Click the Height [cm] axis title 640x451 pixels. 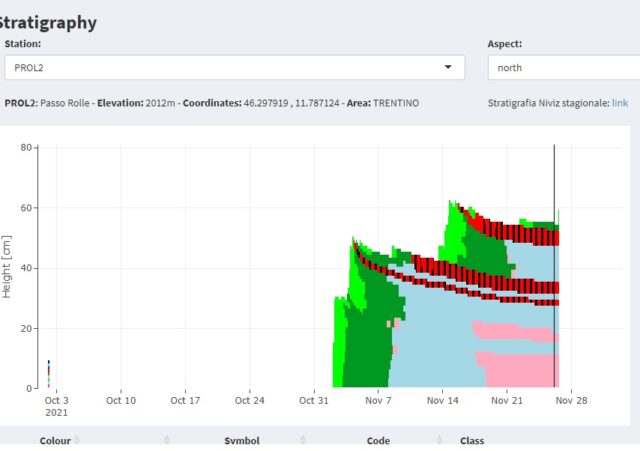click(7, 267)
